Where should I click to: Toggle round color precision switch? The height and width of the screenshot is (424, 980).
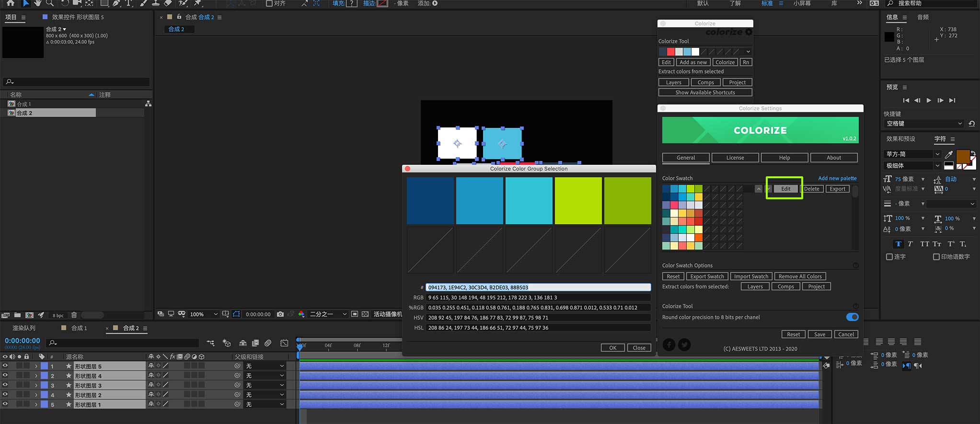click(x=852, y=317)
